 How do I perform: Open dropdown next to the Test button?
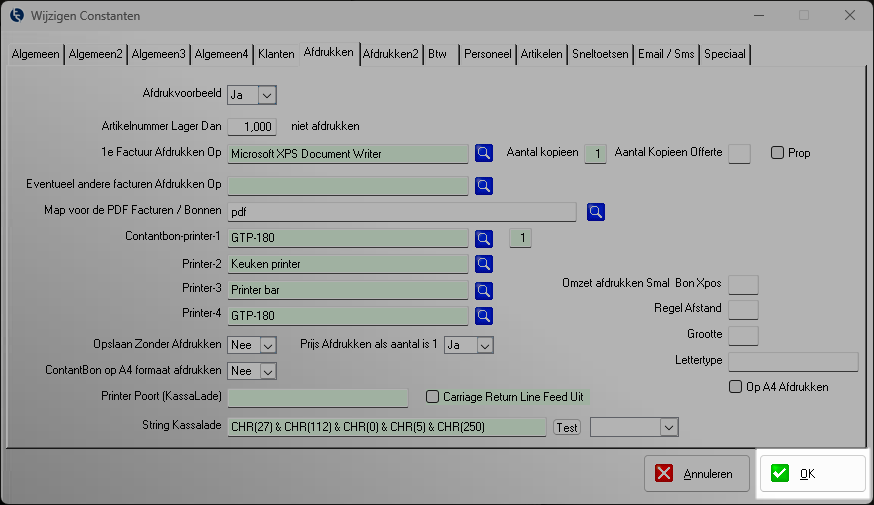[x=669, y=427]
